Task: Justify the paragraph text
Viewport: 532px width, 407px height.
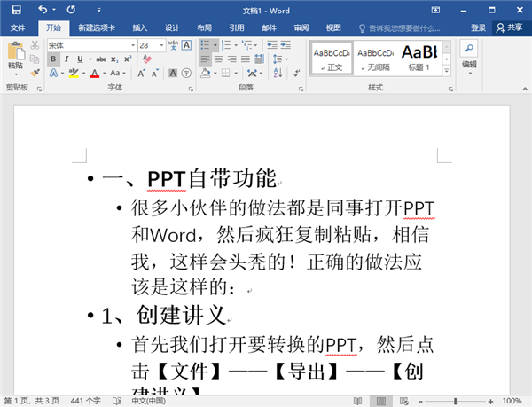Action: [246, 59]
